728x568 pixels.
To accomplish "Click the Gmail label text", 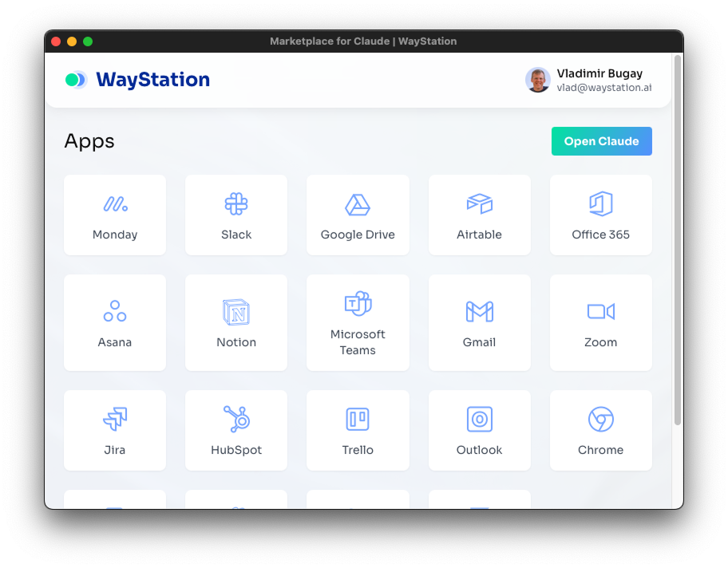I will 479,342.
